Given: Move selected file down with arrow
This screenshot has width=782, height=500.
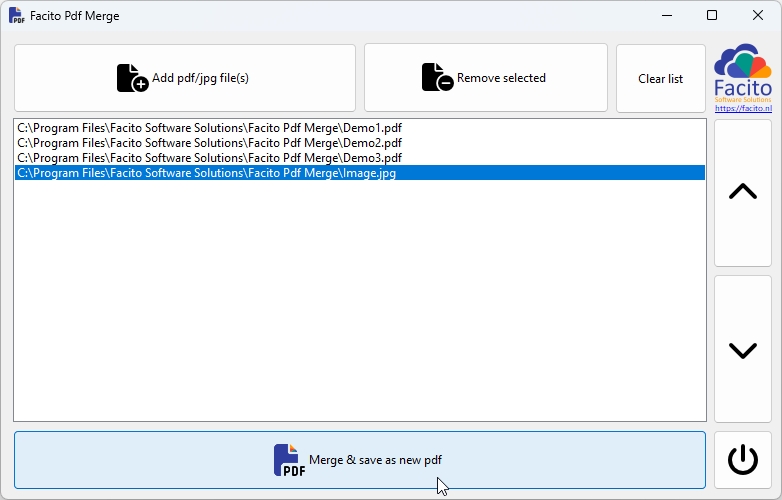Looking at the screenshot, I should (743, 350).
